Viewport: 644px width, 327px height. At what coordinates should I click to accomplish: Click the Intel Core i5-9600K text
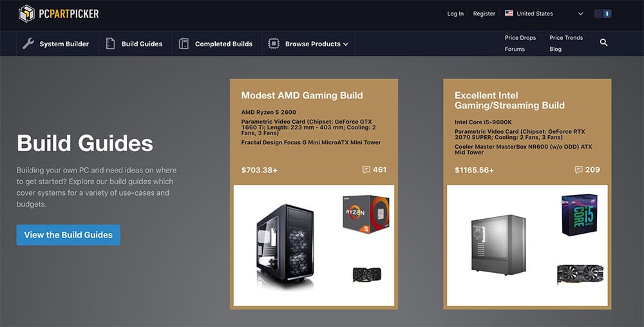pos(483,122)
